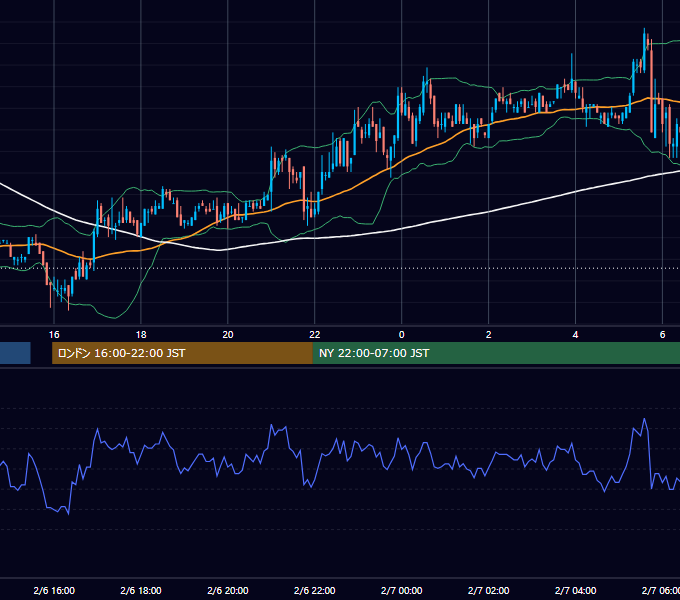Click the 2/6 18:00 date label

(141, 590)
